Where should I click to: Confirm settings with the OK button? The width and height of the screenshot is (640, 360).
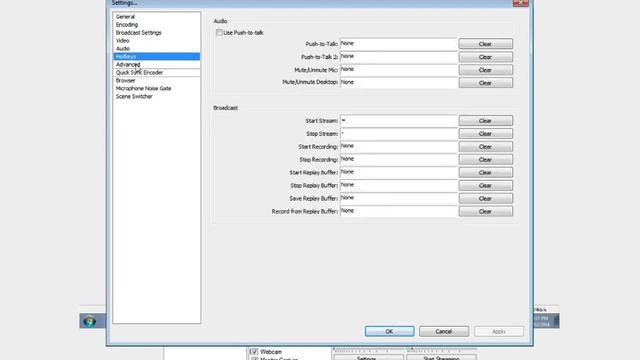(389, 331)
